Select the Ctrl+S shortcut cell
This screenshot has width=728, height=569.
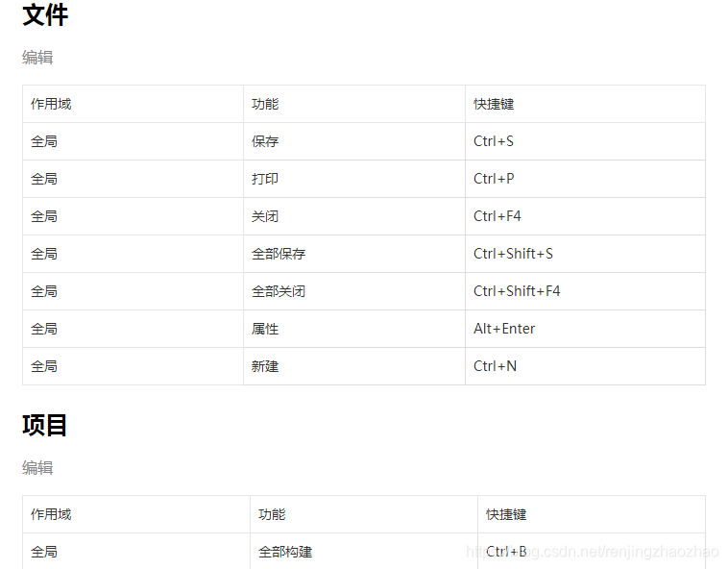pos(585,141)
